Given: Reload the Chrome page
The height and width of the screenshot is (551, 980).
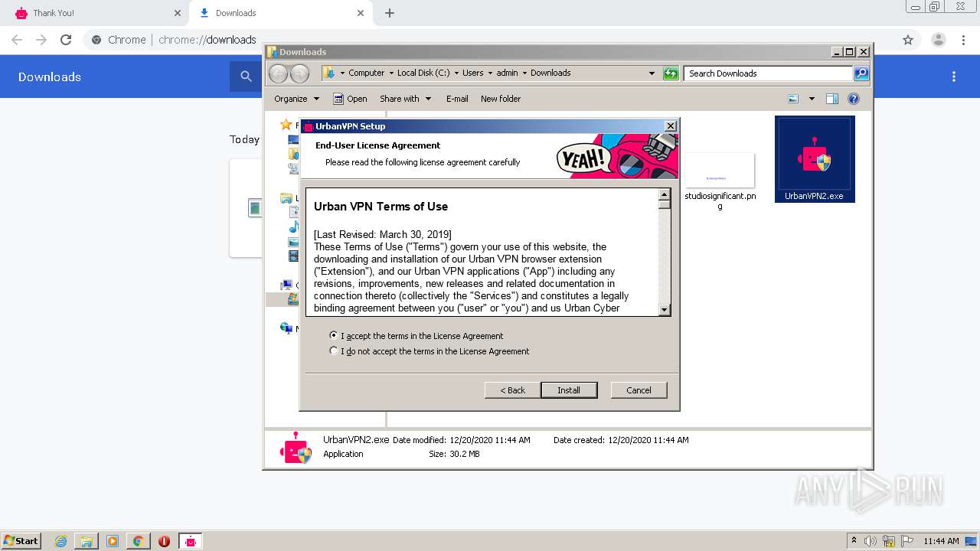Looking at the screenshot, I should point(66,40).
